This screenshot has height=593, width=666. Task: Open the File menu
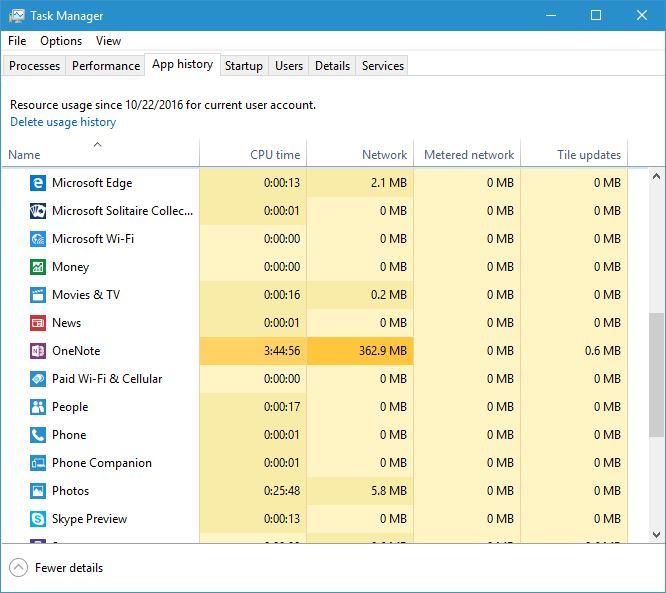[x=17, y=41]
